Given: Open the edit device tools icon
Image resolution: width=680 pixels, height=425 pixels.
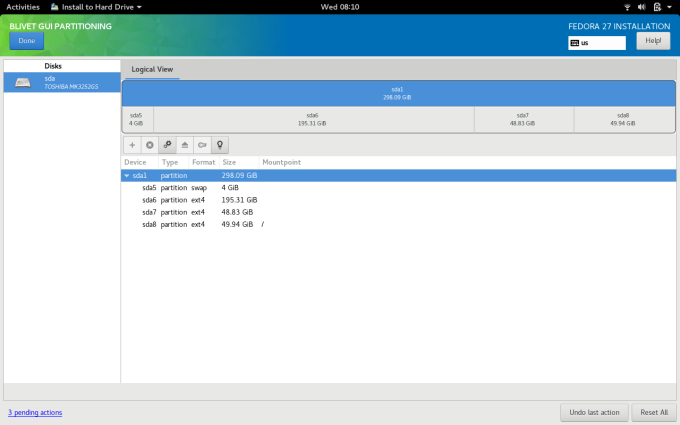Looking at the screenshot, I should pos(167,145).
